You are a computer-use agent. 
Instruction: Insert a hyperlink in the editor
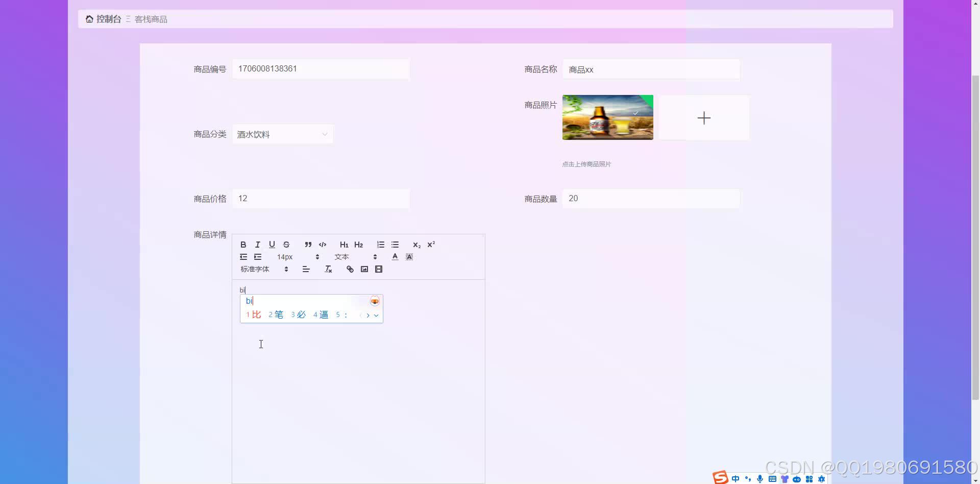[x=350, y=269]
